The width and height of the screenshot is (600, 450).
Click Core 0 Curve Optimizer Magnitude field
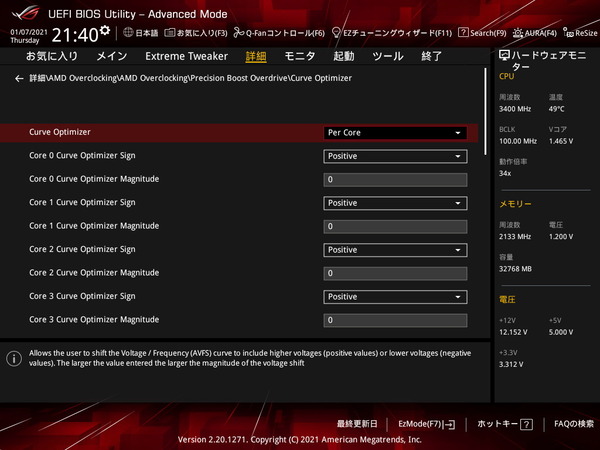coord(395,180)
